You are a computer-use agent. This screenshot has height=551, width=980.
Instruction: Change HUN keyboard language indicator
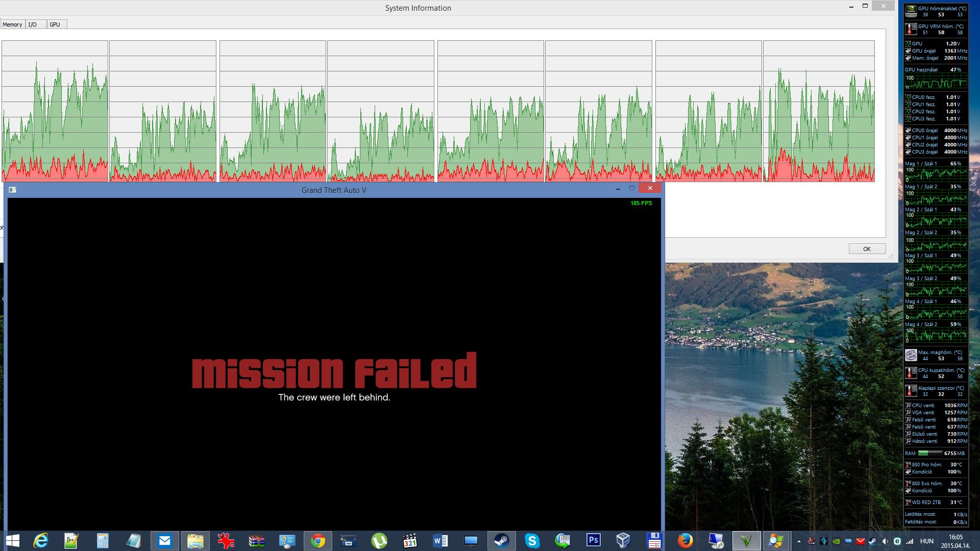(927, 541)
